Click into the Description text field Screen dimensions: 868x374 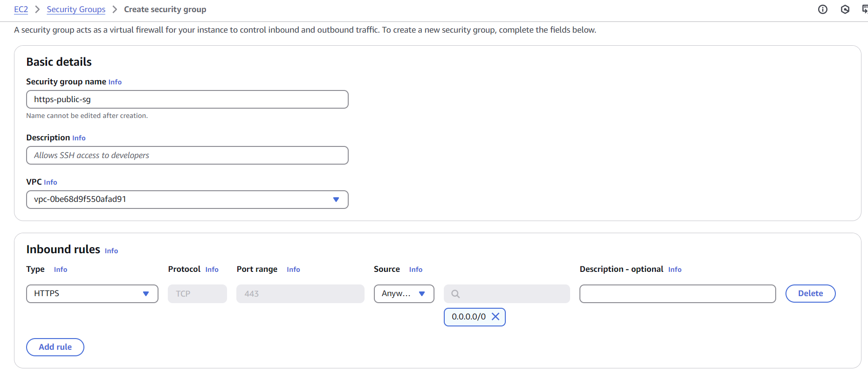click(x=187, y=155)
